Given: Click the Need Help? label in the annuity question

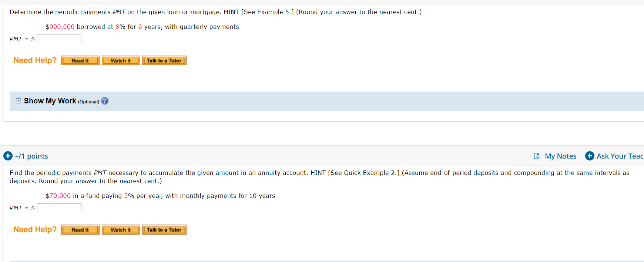Looking at the screenshot, I should click(35, 230).
